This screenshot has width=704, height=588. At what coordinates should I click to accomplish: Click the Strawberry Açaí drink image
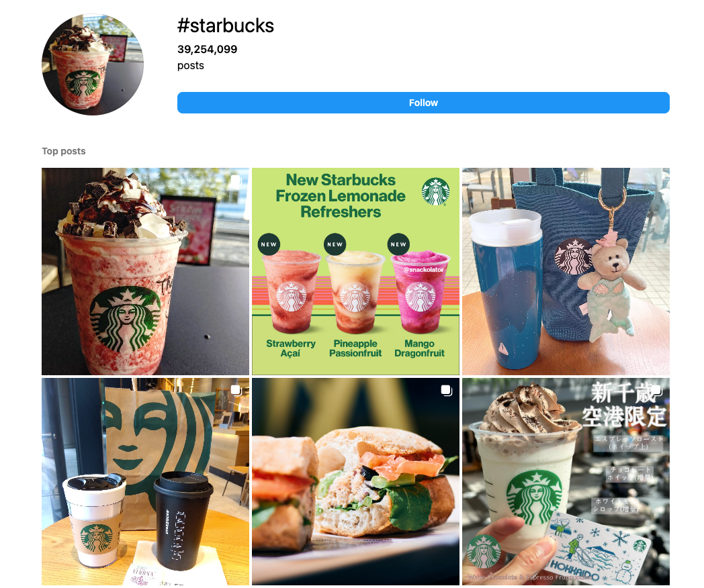click(x=292, y=291)
